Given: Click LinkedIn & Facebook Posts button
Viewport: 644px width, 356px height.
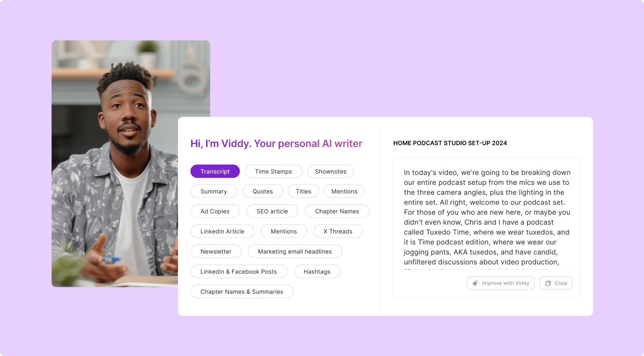Looking at the screenshot, I should 238,271.
